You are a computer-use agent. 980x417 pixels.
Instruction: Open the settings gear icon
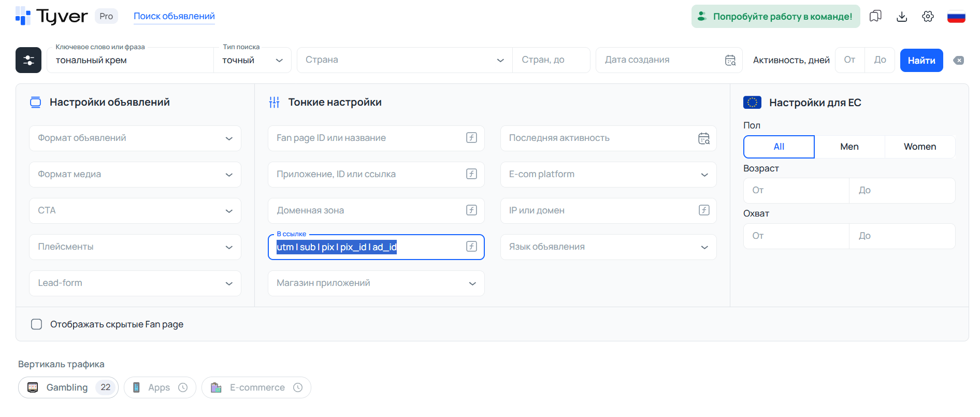(928, 16)
